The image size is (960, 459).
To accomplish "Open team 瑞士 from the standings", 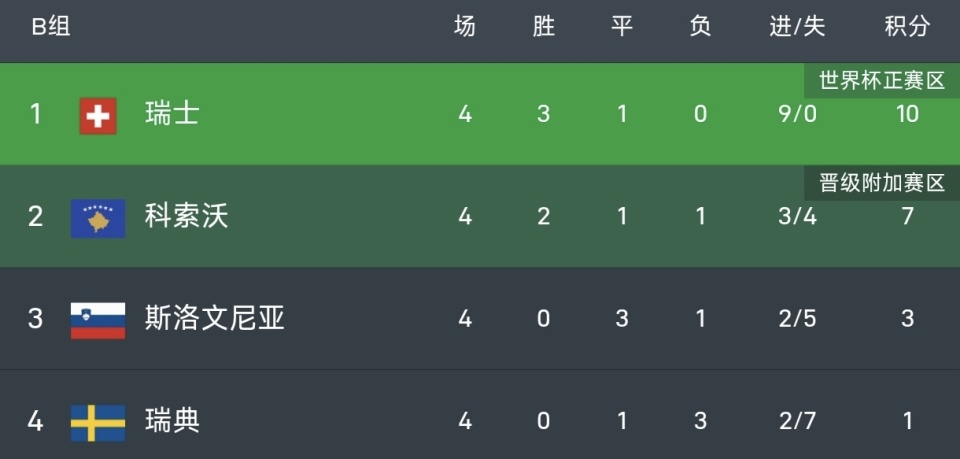I will 172,114.
